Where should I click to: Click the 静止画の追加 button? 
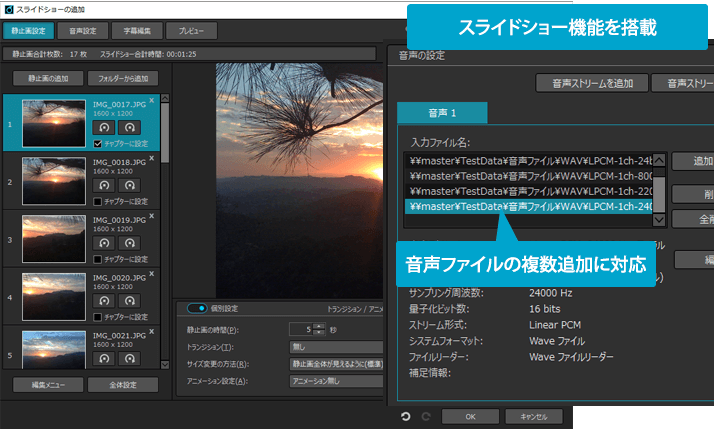click(48, 78)
